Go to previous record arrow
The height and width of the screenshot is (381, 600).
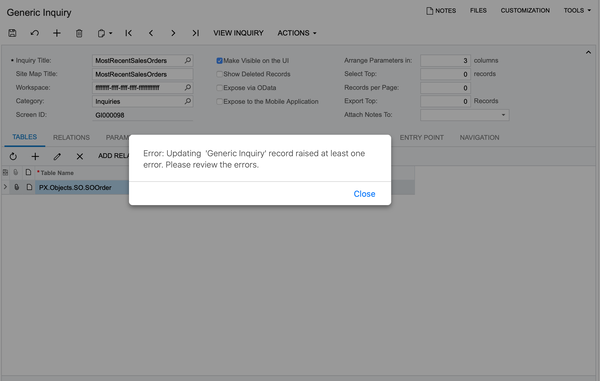[x=151, y=33]
